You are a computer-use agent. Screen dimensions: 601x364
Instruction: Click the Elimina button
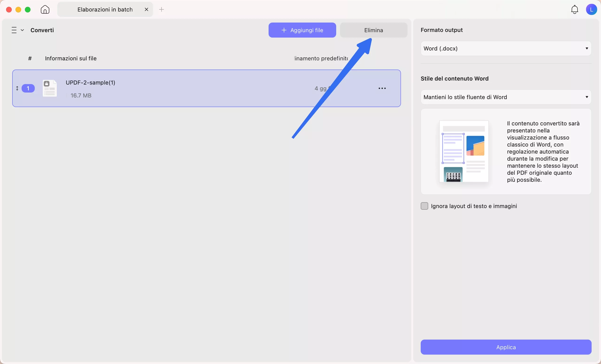click(x=374, y=30)
